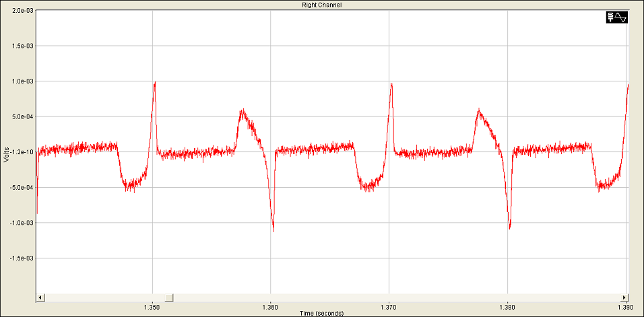Click the -1.5e-03 voltage axis label
This screenshot has width=644, height=317.
pyautogui.click(x=22, y=258)
